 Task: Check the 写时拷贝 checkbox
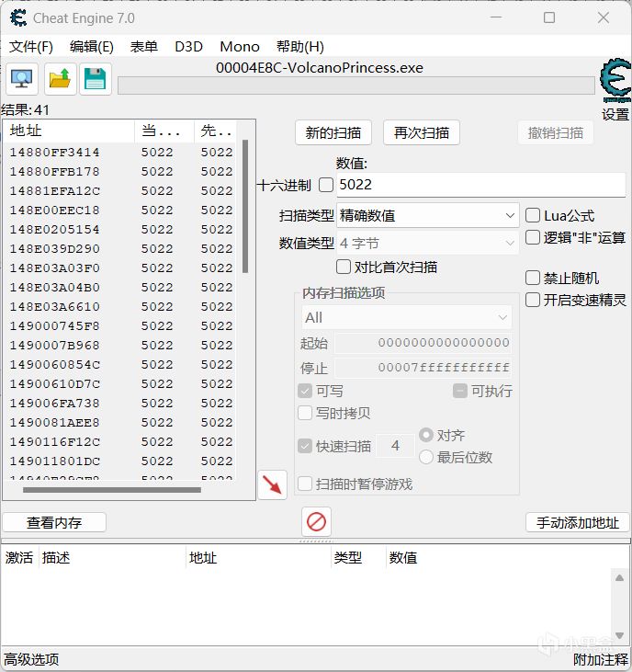(x=305, y=413)
